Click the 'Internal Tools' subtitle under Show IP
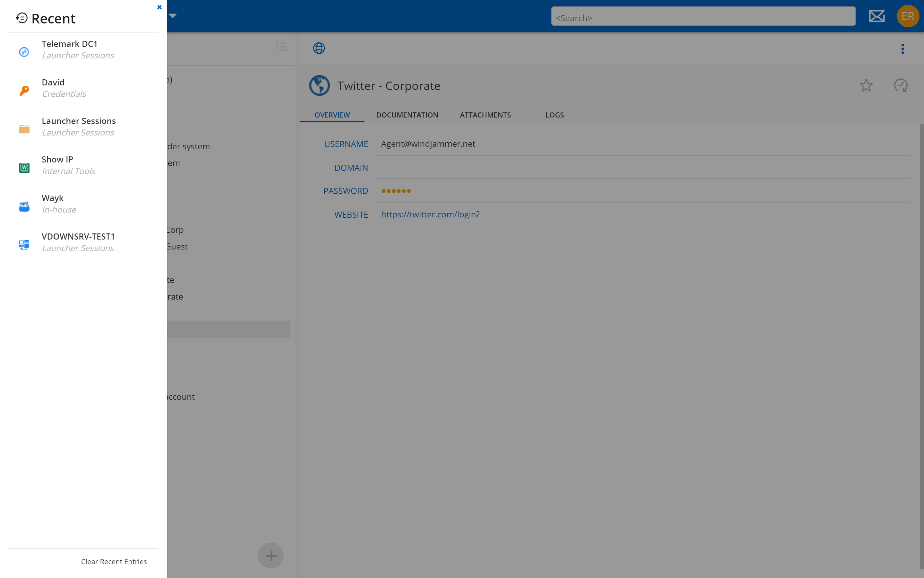The width and height of the screenshot is (924, 578). 69,171
